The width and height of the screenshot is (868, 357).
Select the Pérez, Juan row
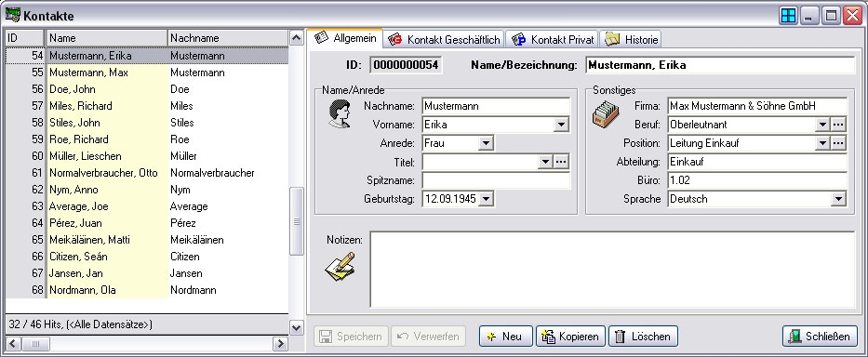[147, 223]
